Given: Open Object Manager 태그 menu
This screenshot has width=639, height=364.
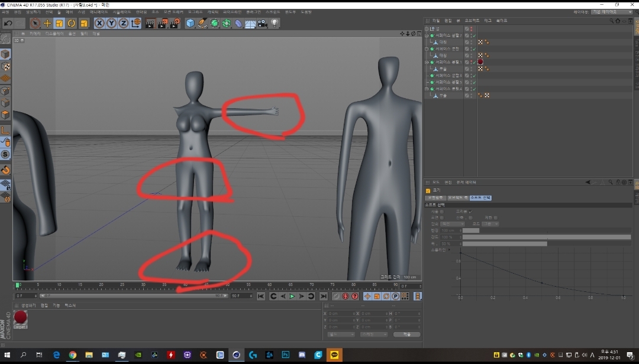Looking at the screenshot, I should pyautogui.click(x=488, y=21).
